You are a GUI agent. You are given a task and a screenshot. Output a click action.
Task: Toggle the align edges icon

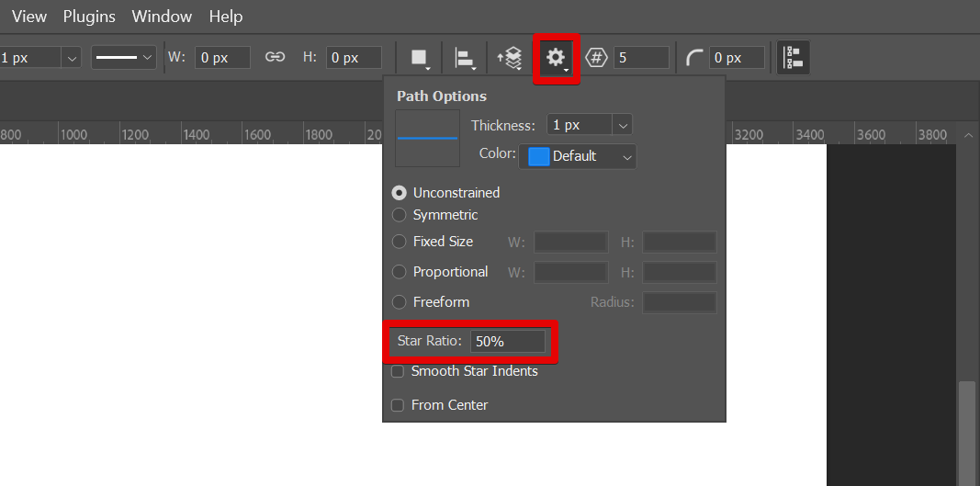pos(792,58)
